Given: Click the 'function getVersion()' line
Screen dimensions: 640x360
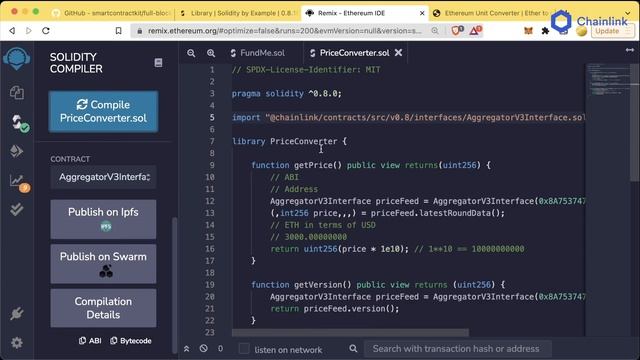Looking at the screenshot, I should [378, 284].
